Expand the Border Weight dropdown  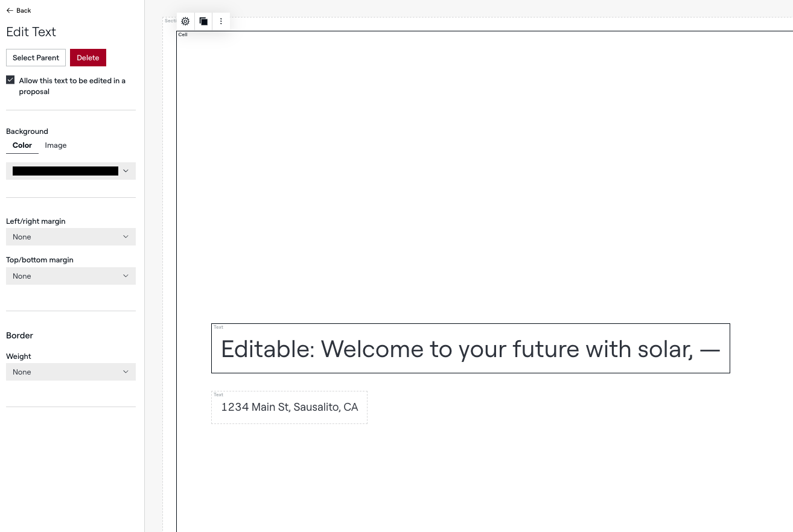[71, 372]
